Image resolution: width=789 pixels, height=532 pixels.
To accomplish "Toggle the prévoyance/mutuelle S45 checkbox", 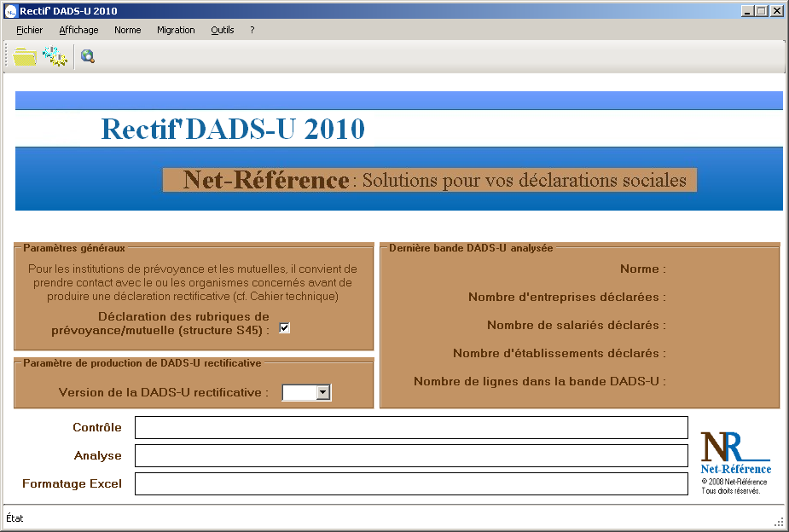I will pos(284,328).
